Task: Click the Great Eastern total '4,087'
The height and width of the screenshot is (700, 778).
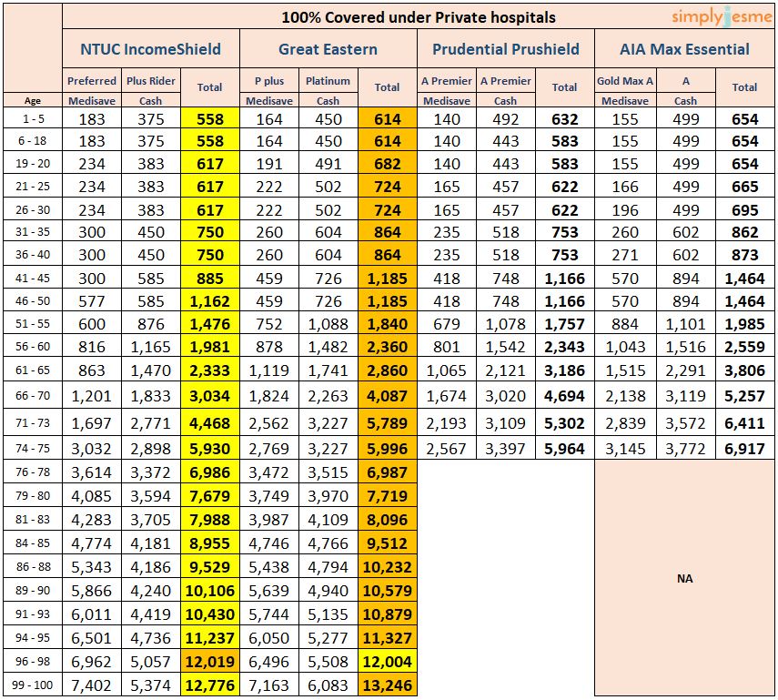Action: pos(388,396)
